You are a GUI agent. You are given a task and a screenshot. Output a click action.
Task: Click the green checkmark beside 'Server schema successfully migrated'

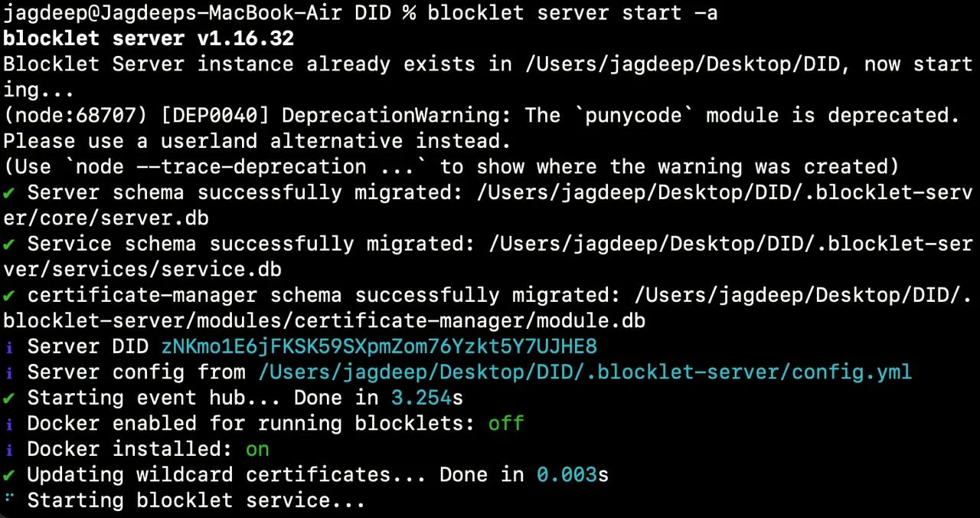point(9,193)
